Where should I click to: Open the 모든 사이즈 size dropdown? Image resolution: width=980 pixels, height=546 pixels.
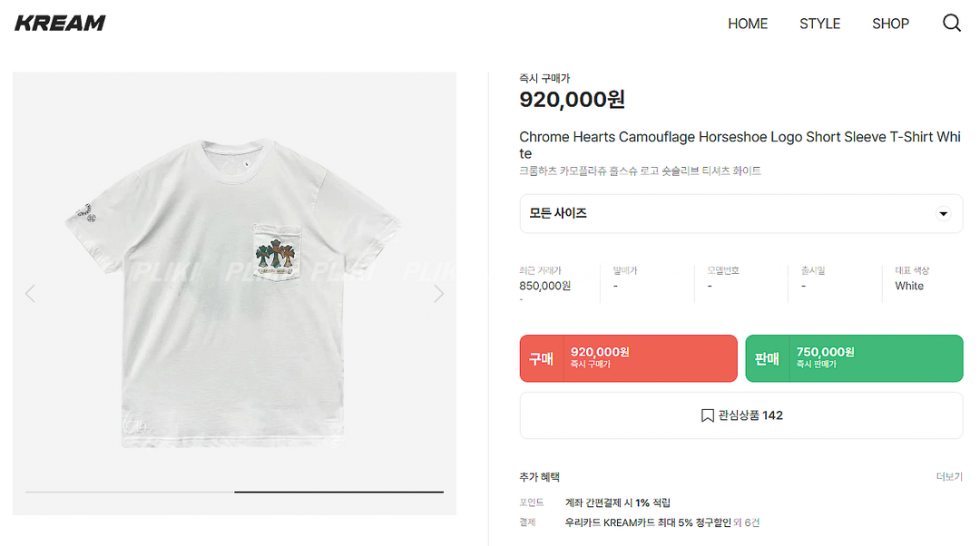tap(740, 213)
